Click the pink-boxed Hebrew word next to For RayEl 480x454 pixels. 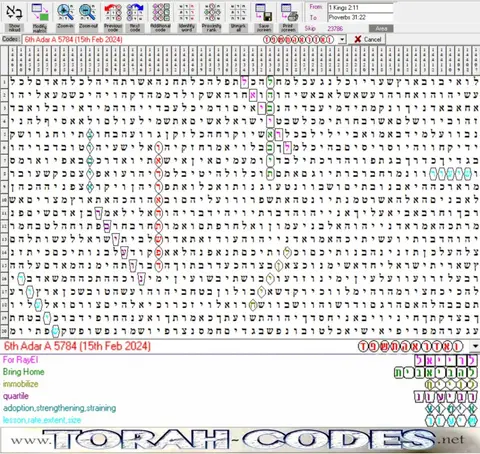click(446, 361)
